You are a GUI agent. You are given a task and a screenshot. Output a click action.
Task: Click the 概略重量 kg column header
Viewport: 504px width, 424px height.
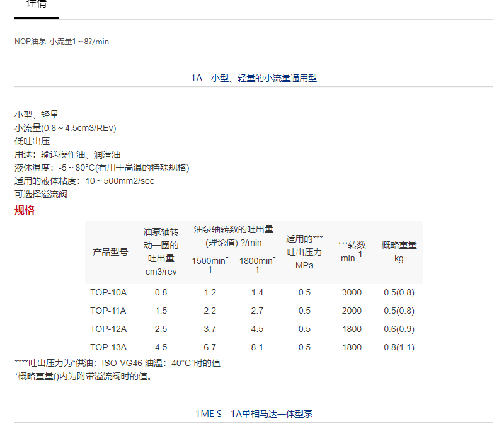[399, 251]
